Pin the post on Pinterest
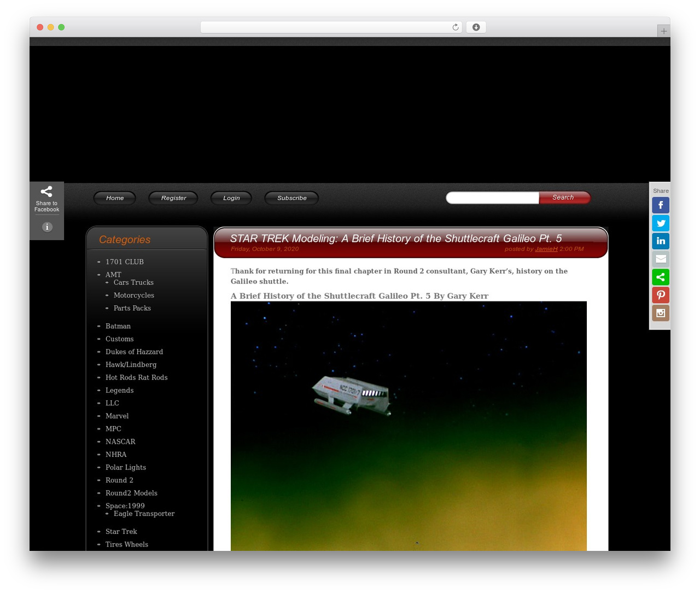The height and width of the screenshot is (593, 700). point(661,295)
